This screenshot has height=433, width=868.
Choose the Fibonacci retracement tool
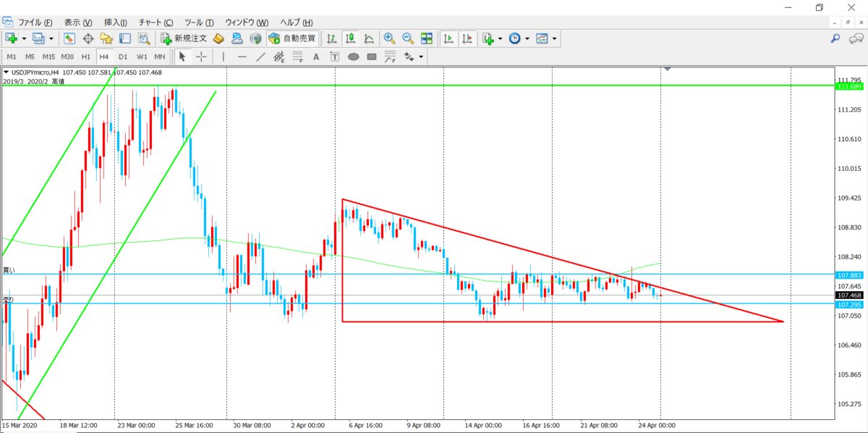pos(297,56)
